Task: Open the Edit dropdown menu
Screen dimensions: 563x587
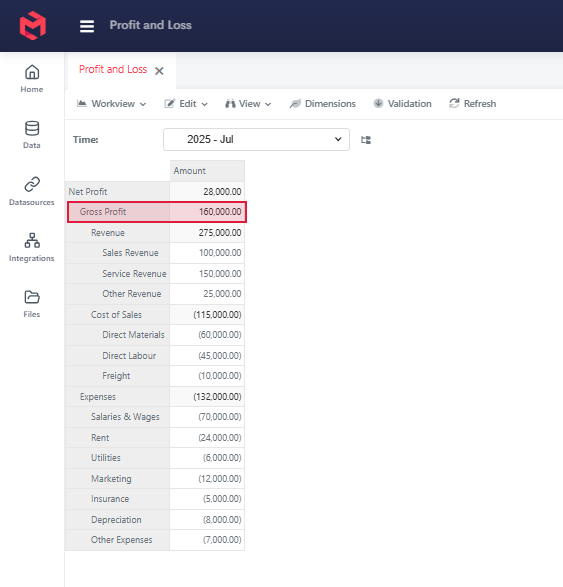Action: [186, 104]
